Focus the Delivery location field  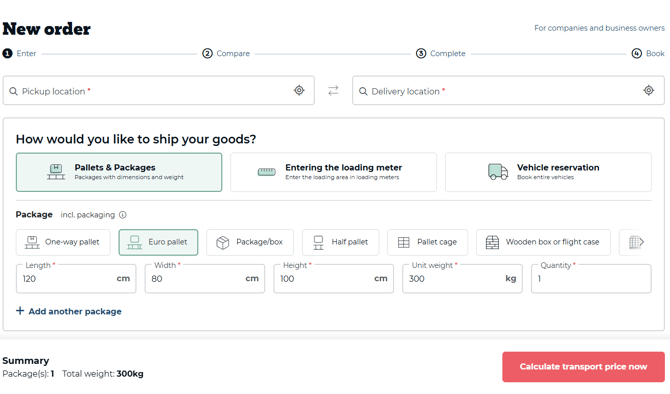[x=508, y=90]
